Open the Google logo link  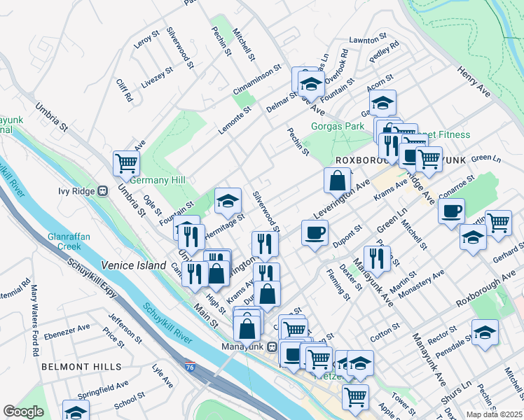coord(23,412)
